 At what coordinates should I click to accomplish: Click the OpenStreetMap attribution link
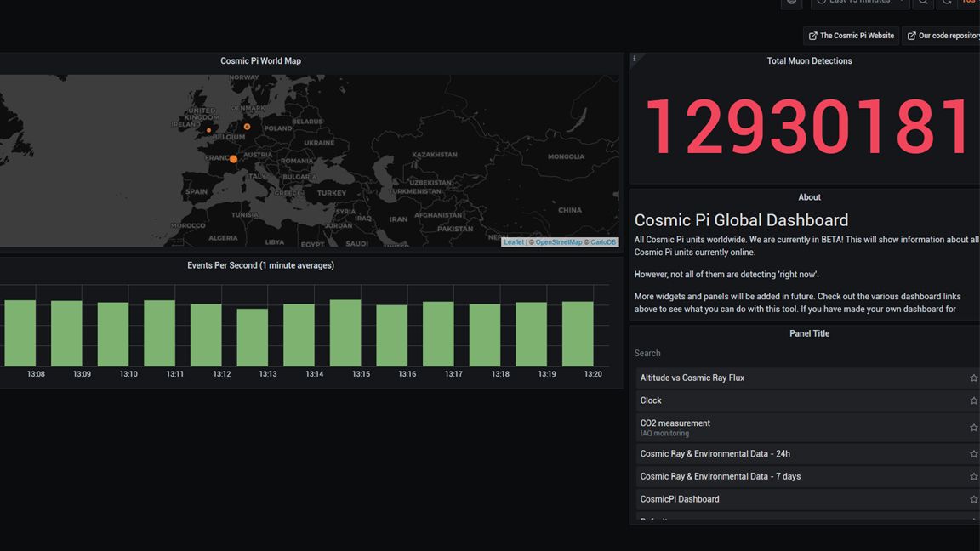click(558, 242)
